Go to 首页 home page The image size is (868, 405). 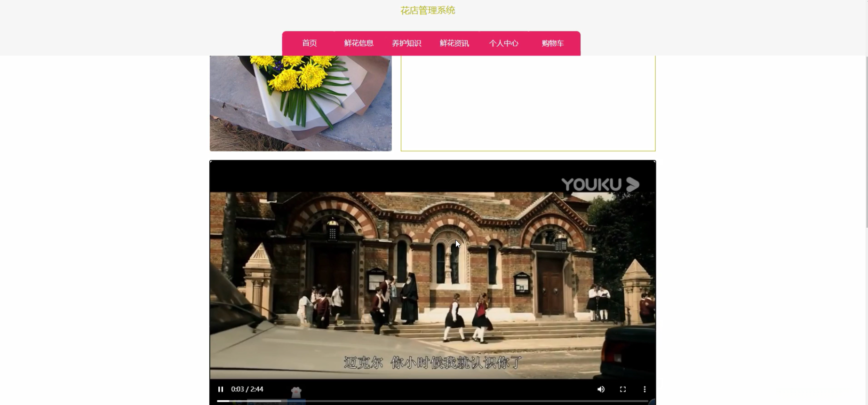pos(310,43)
